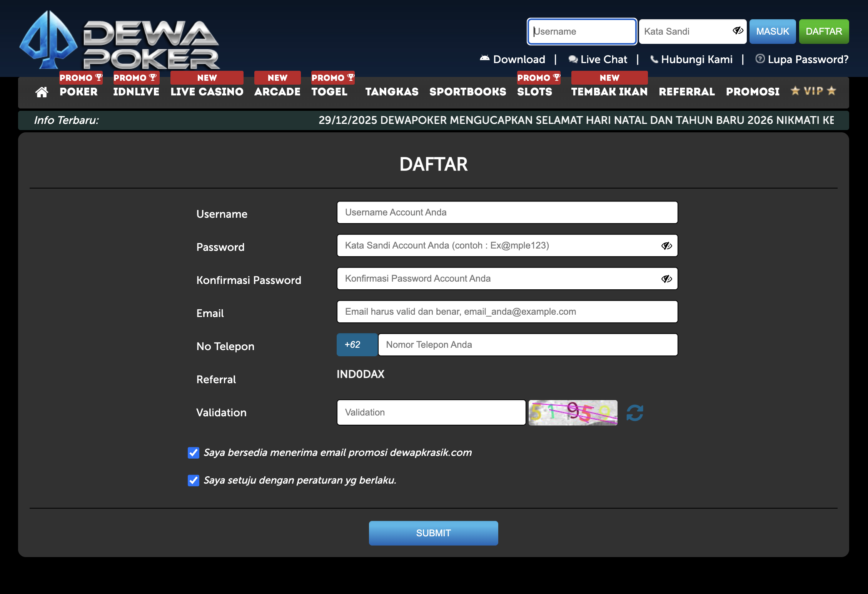
Task: Click the Android Download icon
Action: click(x=484, y=58)
